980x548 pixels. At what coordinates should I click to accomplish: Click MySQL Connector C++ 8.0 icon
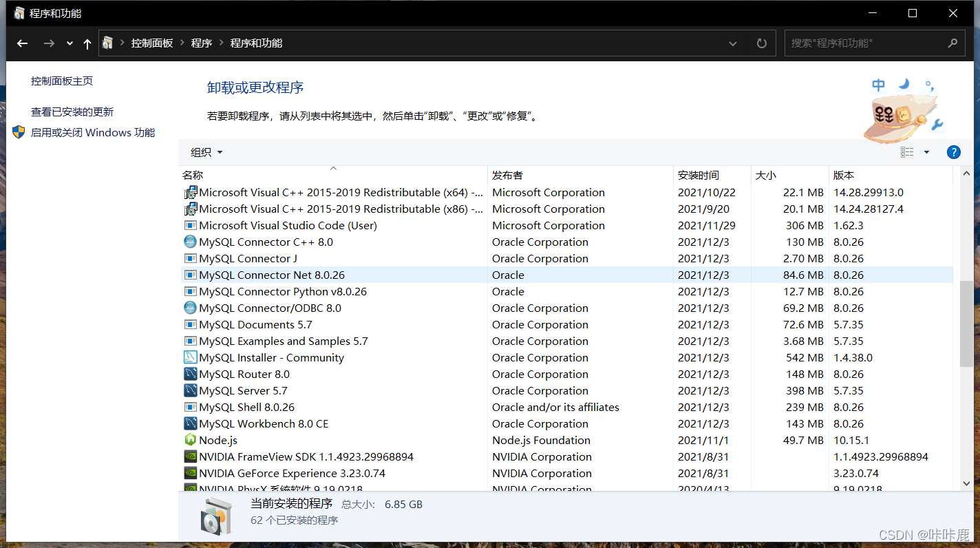pos(191,242)
